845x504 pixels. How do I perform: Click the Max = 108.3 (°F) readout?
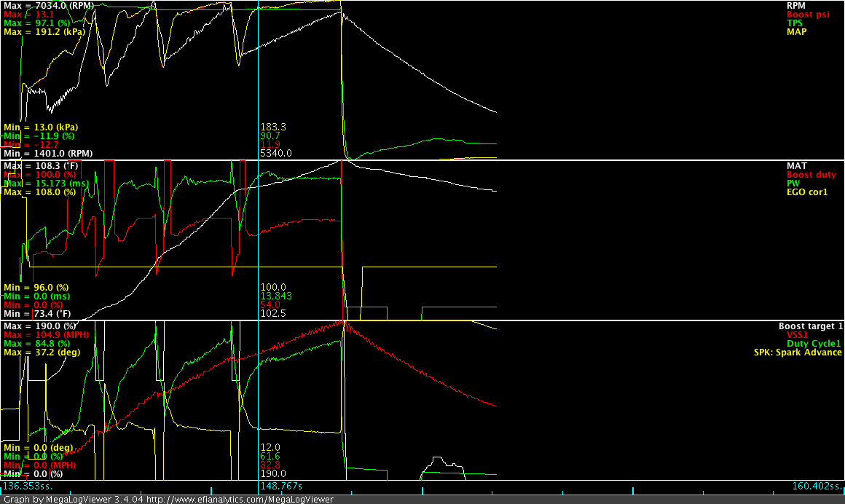pyautogui.click(x=42, y=166)
